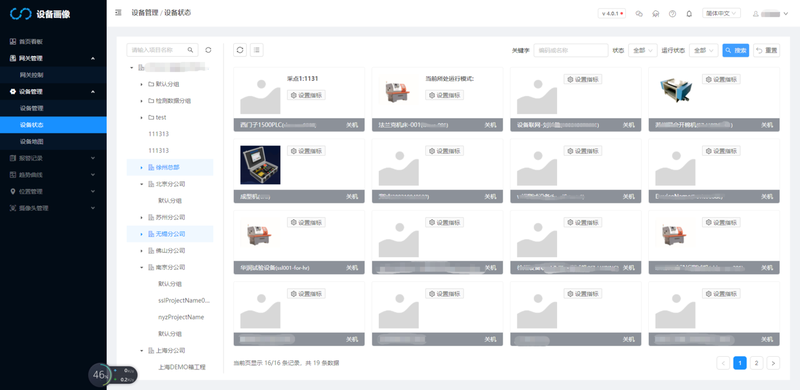Viewport: 800px width, 390px height.
Task: Click the blue 搜索 button
Action: coord(736,51)
